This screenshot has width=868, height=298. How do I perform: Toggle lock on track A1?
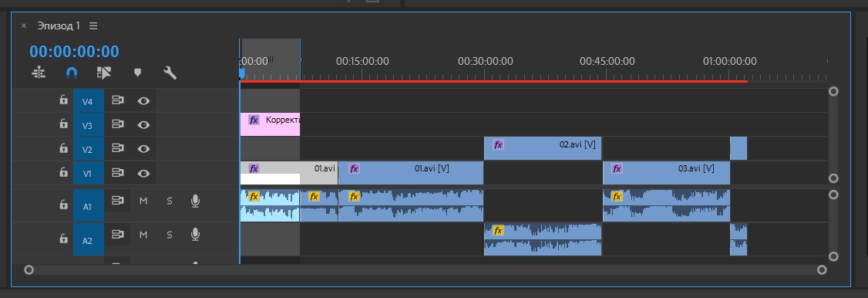point(64,205)
